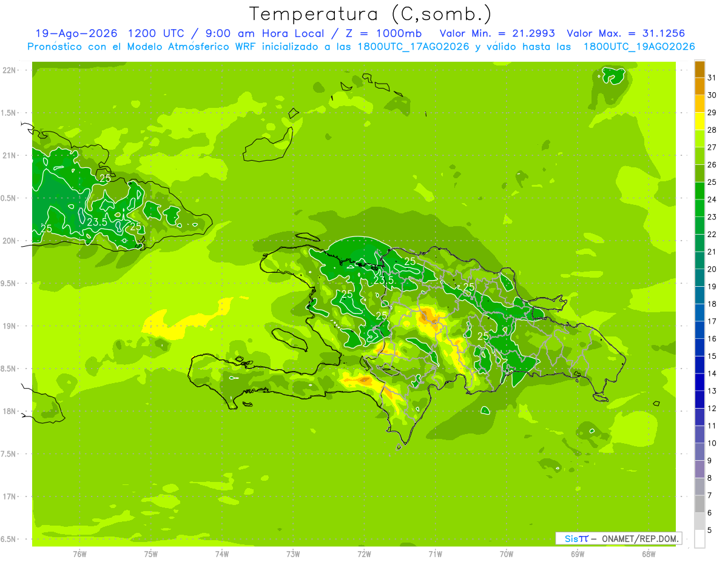Click the '23.5' contour label over Cuba
The width and height of the screenshot is (728, 562).
pyautogui.click(x=97, y=222)
